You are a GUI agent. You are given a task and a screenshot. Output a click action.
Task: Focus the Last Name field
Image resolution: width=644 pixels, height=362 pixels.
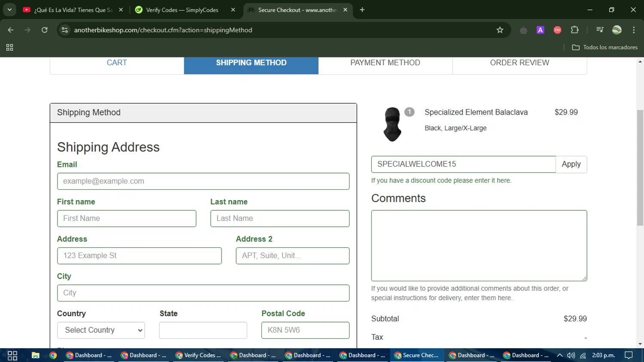tap(280, 219)
